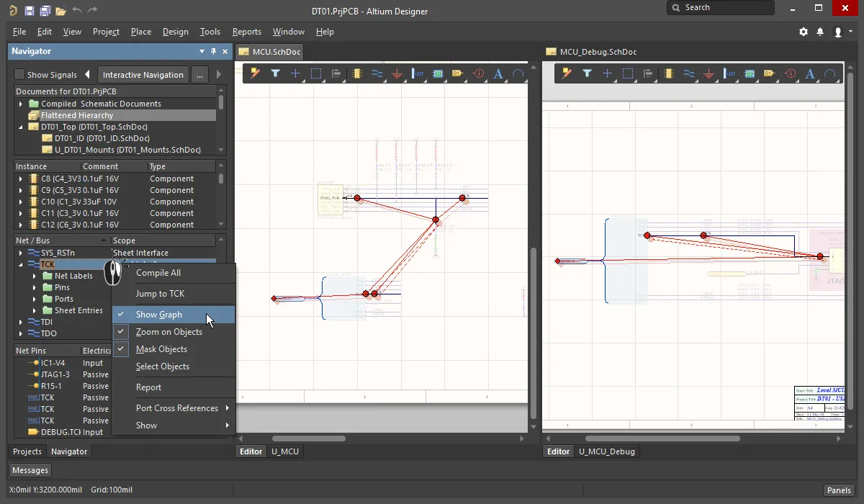Select the harness tool in MCU.SchDoc toolbar
864x504 pixels.
click(417, 73)
